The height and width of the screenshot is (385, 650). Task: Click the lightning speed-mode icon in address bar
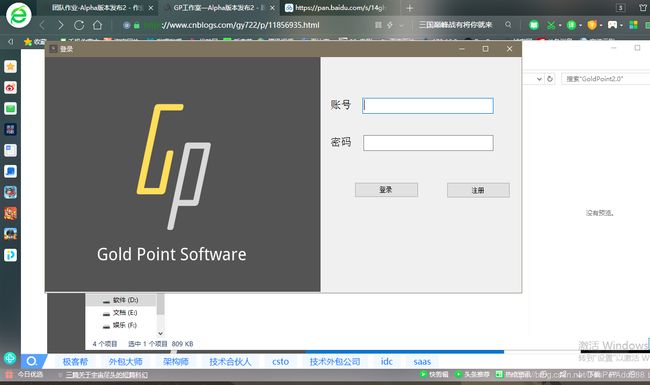[x=390, y=25]
